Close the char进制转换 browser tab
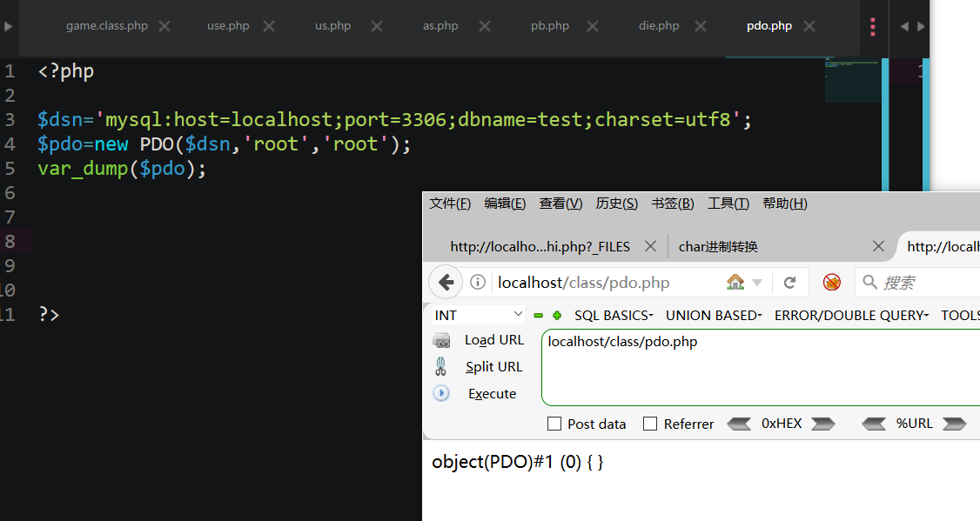The width and height of the screenshot is (980, 521). point(878,246)
